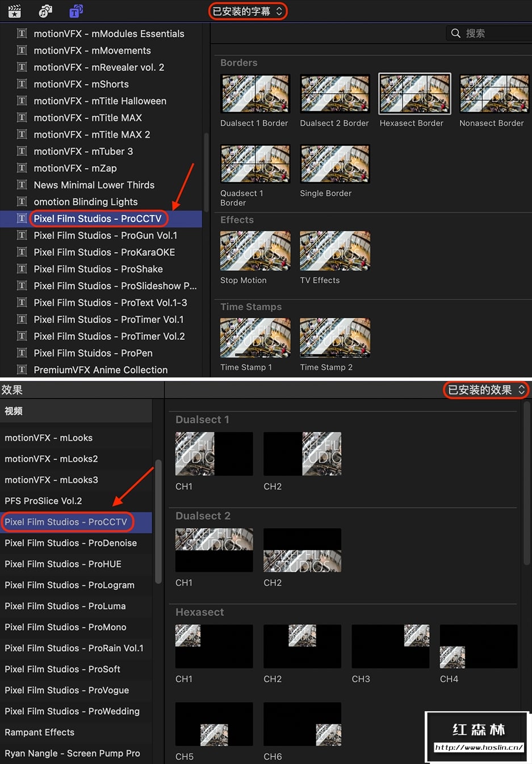Select the Single Border thumbnail
Viewport: 532px width, 764px height.
click(x=335, y=164)
